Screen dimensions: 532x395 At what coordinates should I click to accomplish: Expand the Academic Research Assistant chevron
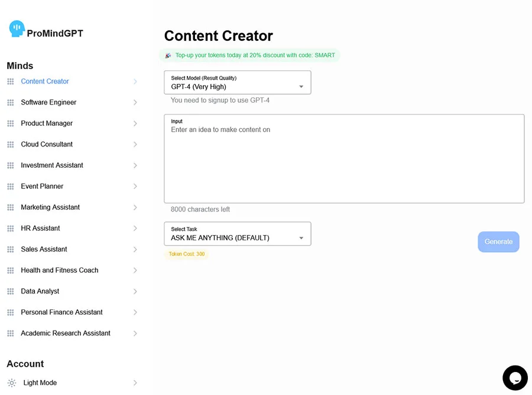(135, 334)
